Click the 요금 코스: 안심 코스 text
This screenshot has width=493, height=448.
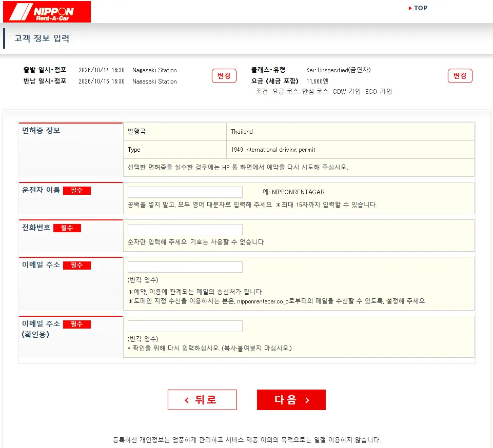click(300, 91)
